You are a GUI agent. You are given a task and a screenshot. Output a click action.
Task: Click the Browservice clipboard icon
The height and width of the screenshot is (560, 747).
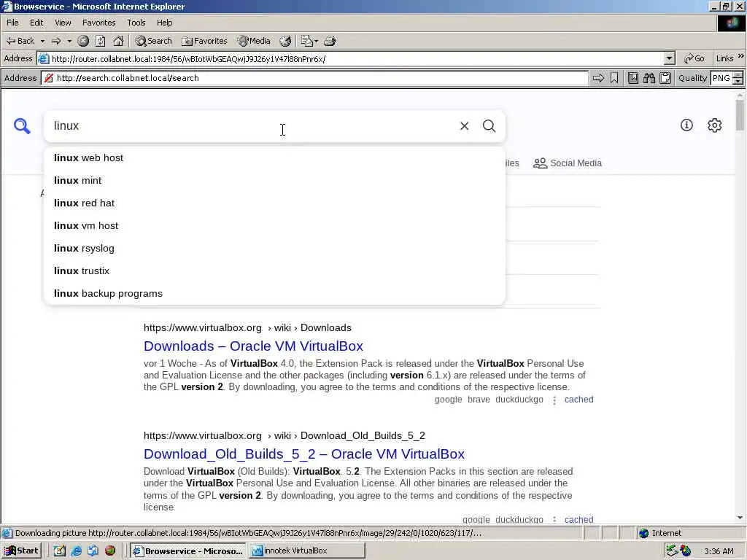665,78
